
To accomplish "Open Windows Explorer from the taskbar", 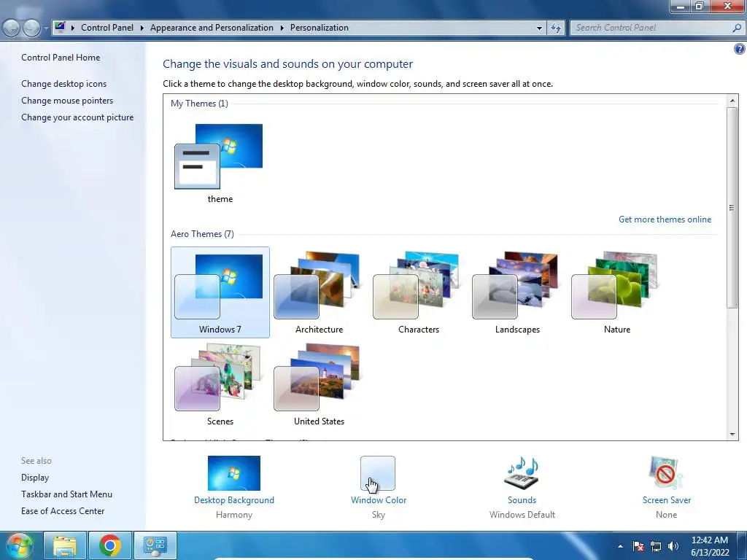I will 65,545.
